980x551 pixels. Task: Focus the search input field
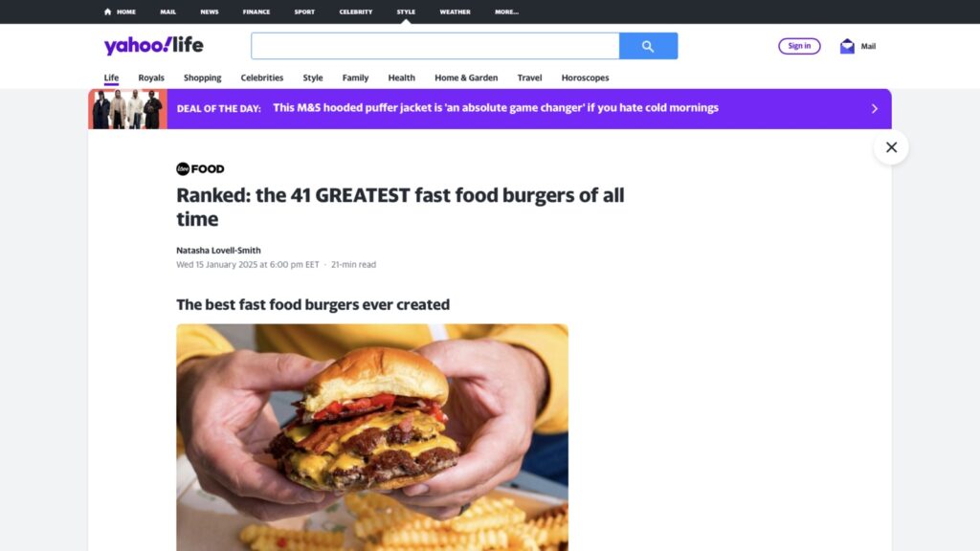point(435,46)
